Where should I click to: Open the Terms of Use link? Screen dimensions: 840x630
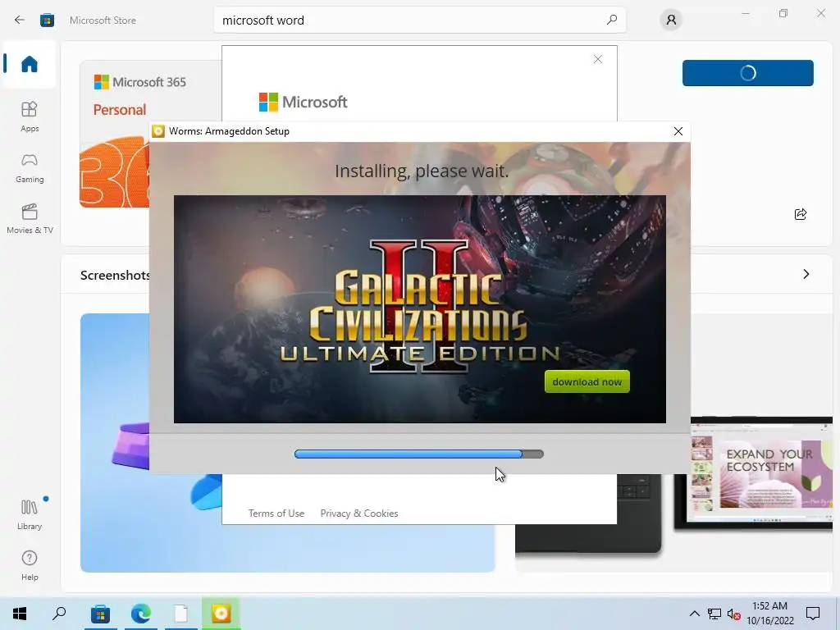point(276,514)
